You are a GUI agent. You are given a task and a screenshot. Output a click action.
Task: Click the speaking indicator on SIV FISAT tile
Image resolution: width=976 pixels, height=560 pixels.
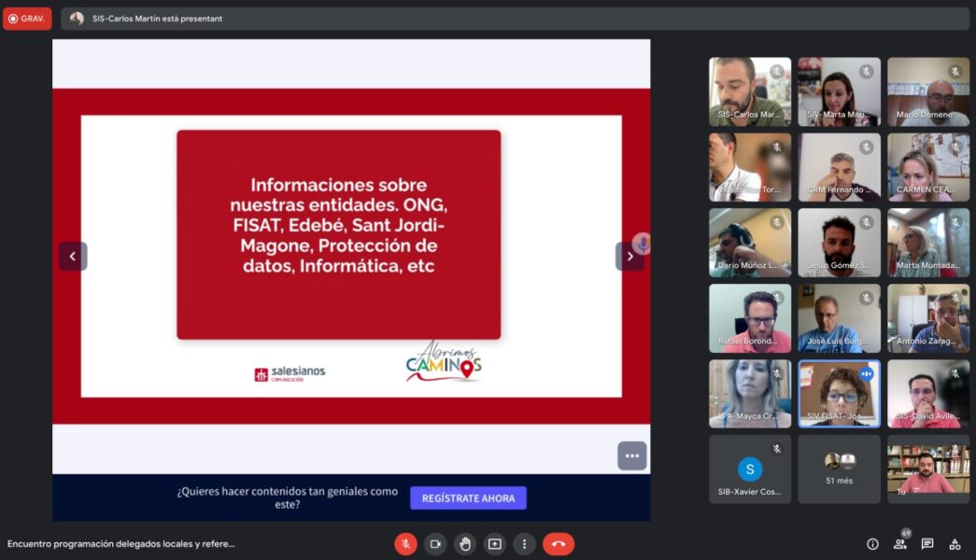(x=866, y=374)
